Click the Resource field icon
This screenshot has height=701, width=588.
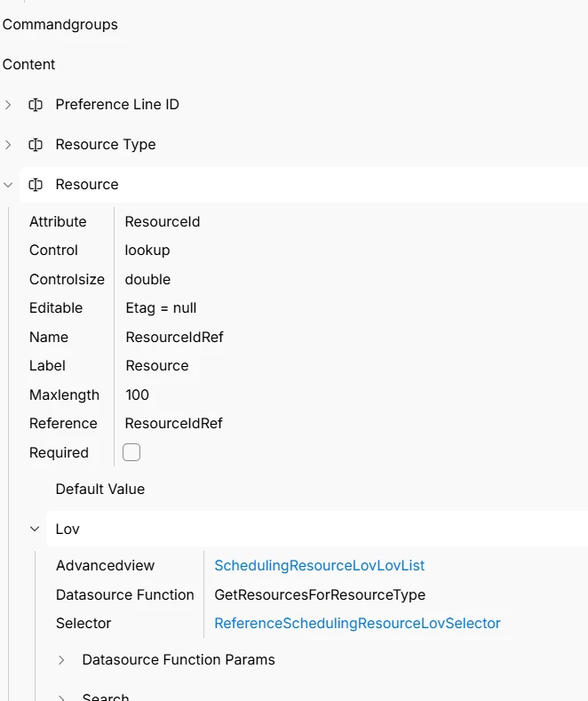[x=36, y=185]
